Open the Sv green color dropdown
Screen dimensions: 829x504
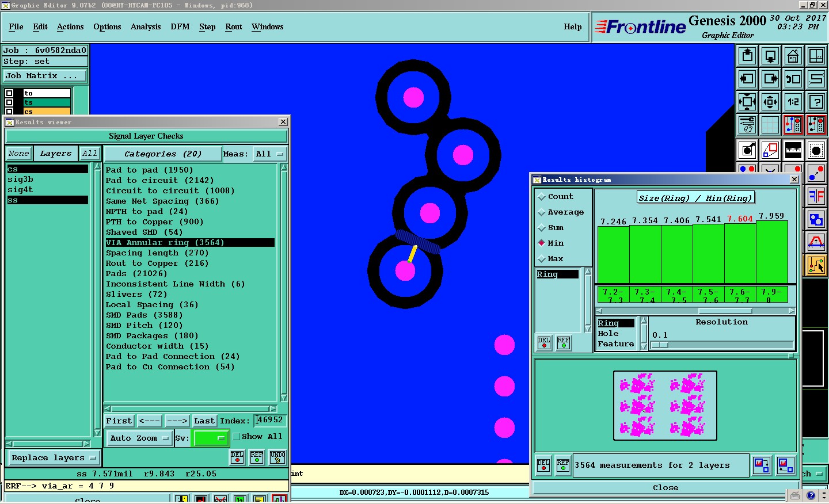point(211,438)
